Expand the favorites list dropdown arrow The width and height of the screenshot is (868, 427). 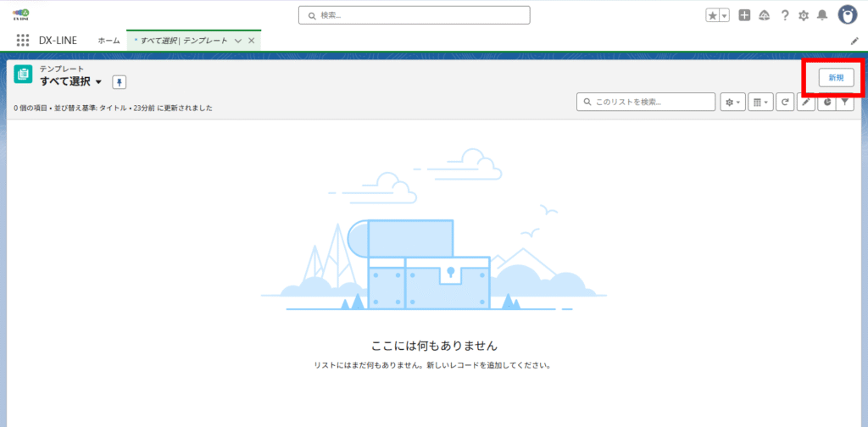(x=725, y=15)
